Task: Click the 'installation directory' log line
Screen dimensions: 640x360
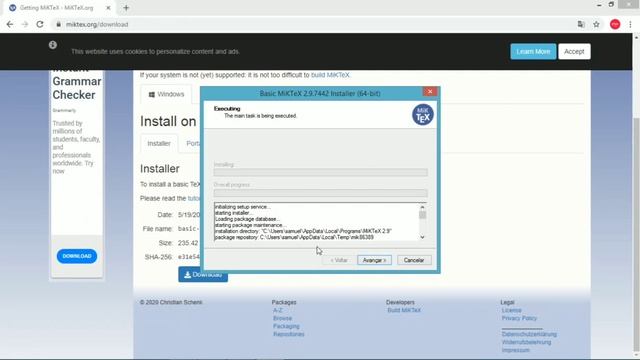Action: point(303,231)
